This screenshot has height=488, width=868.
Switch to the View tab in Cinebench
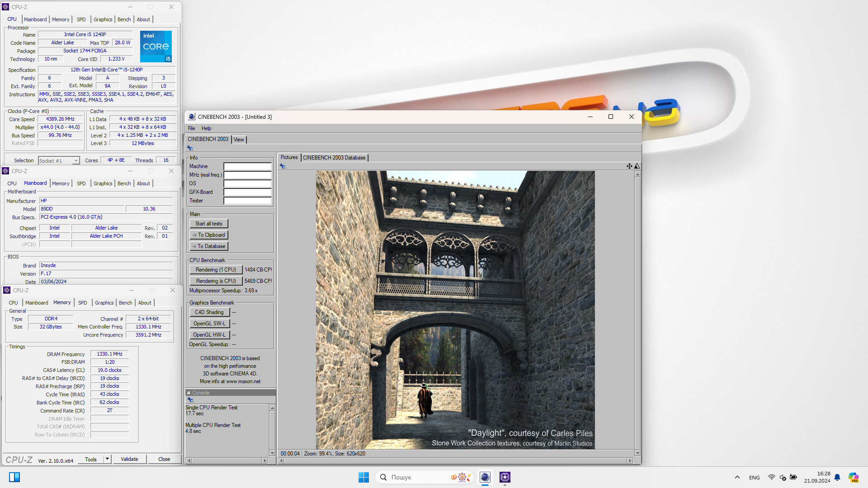coord(239,140)
